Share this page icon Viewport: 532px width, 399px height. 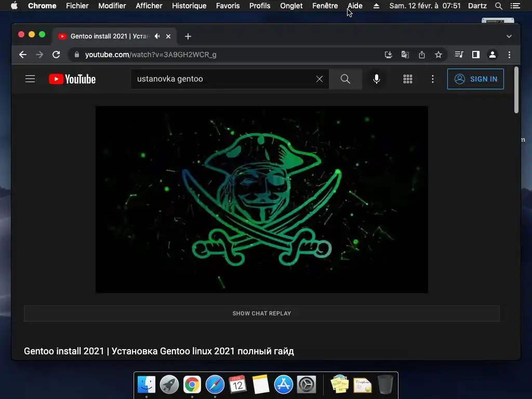tap(422, 55)
